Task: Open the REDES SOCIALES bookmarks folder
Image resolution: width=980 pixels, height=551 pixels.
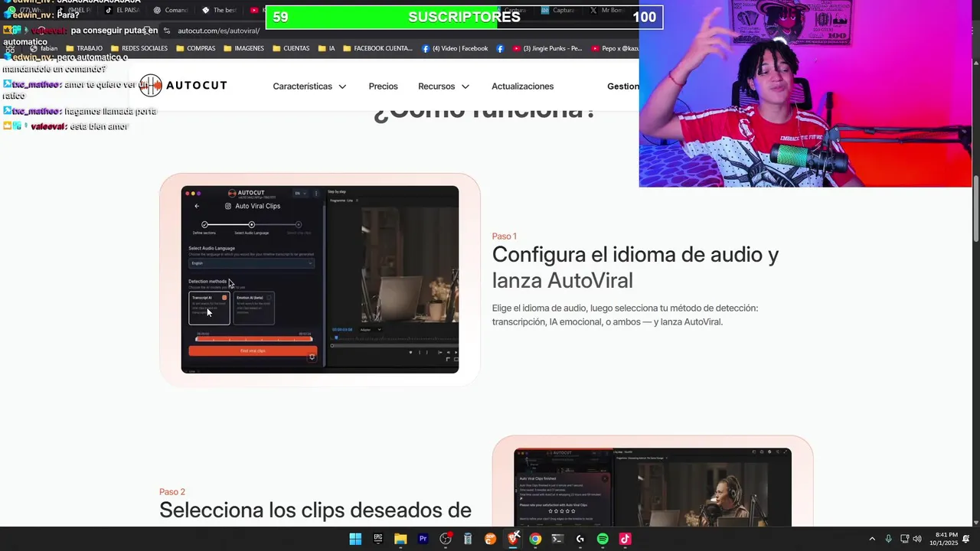Action: coord(139,48)
